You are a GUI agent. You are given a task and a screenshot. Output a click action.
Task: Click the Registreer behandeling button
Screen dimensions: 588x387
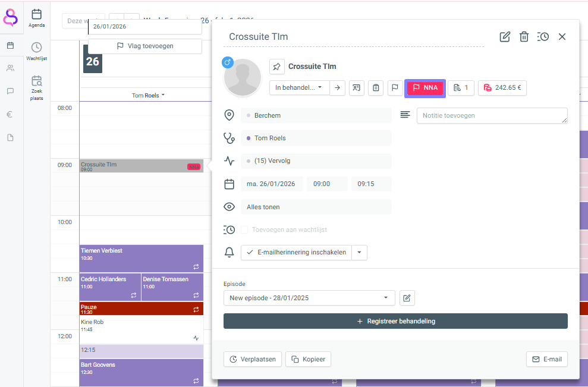pos(395,321)
